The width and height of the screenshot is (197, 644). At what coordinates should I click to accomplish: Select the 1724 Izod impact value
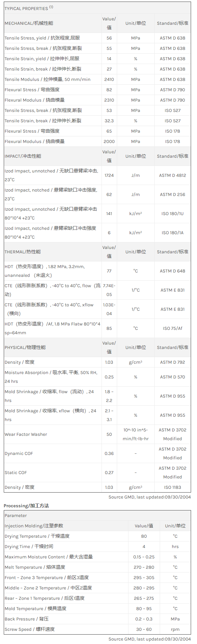pyautogui.click(x=109, y=175)
